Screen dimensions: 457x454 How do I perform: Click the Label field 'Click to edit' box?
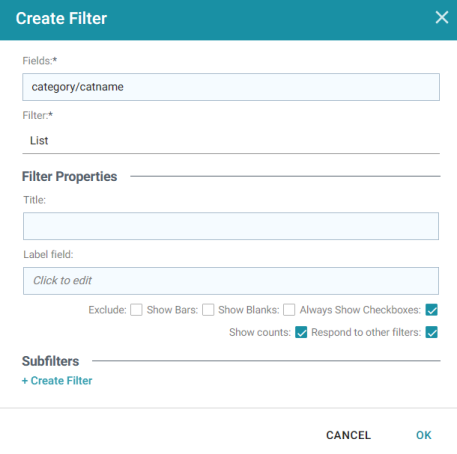pyautogui.click(x=231, y=281)
